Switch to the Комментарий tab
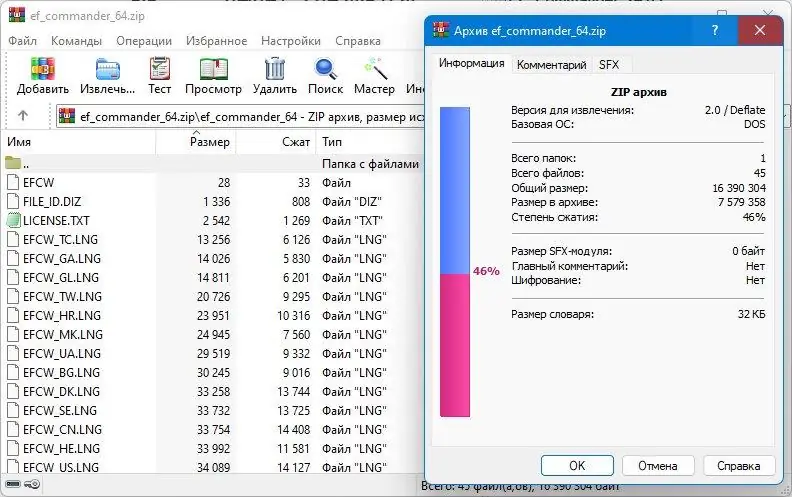This screenshot has width=792, height=497. coord(552,65)
